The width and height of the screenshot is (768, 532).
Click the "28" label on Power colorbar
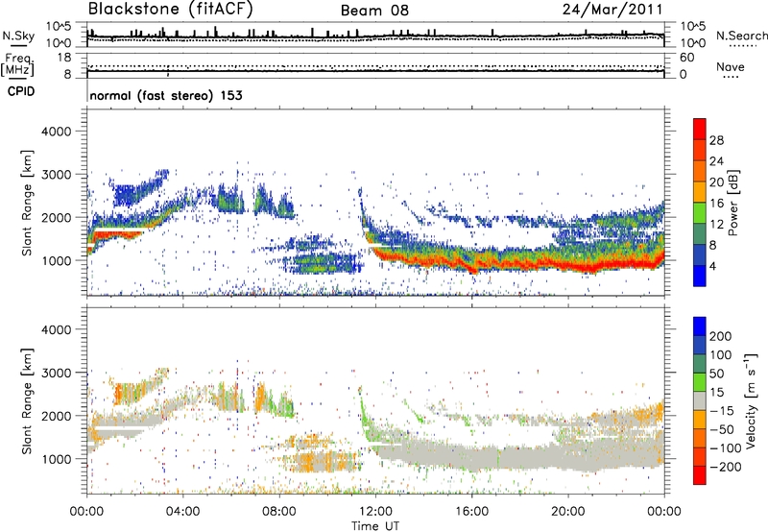coord(716,140)
